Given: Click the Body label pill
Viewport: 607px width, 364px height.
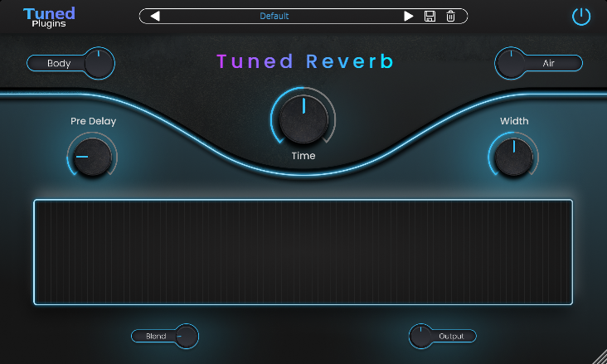Looking at the screenshot, I should (58, 63).
